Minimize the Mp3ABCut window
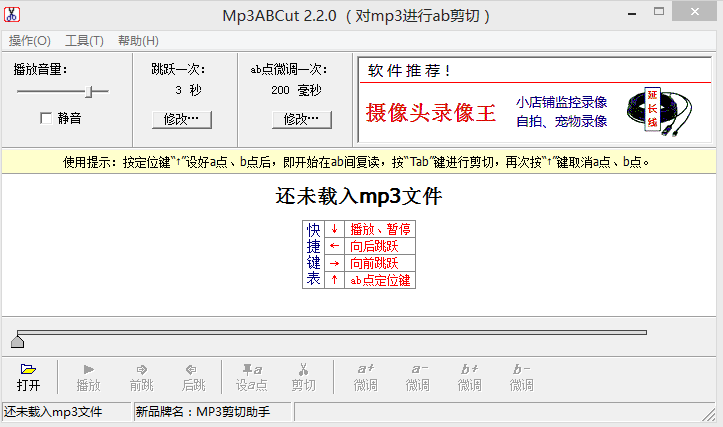Image resolution: width=723 pixels, height=427 pixels. tap(632, 12)
